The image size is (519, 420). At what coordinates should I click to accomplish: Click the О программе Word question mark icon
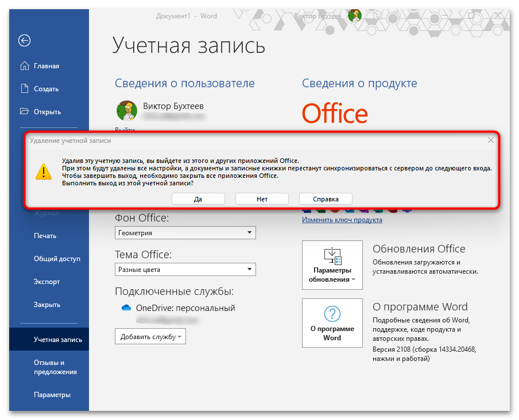click(x=332, y=314)
